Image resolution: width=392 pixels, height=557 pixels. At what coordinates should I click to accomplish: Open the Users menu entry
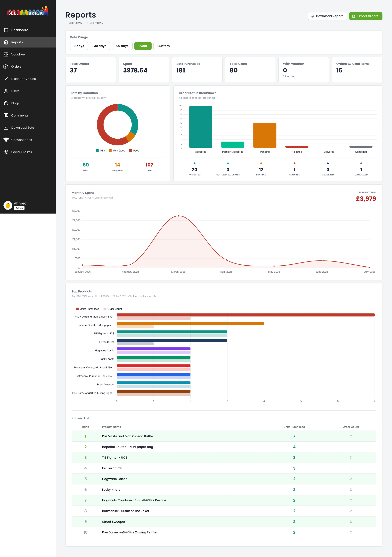pos(28,91)
